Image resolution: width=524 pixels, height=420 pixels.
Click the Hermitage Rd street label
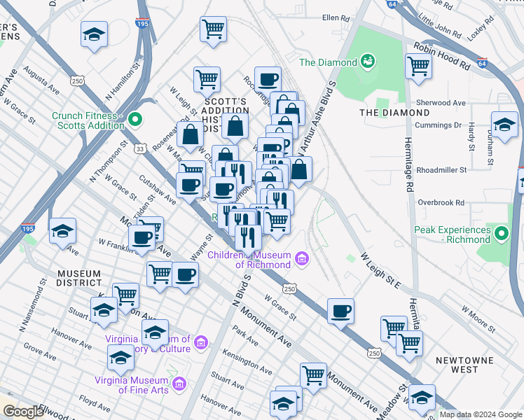tap(409, 164)
